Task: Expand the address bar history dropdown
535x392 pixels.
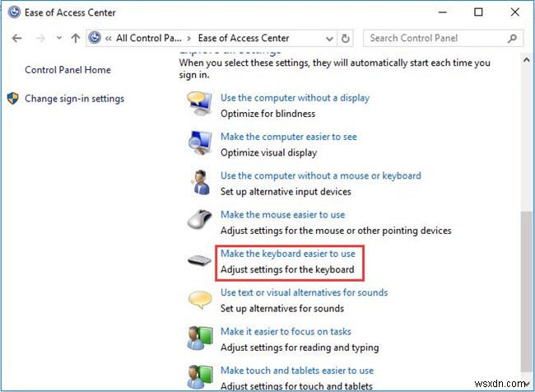Action: coord(329,39)
